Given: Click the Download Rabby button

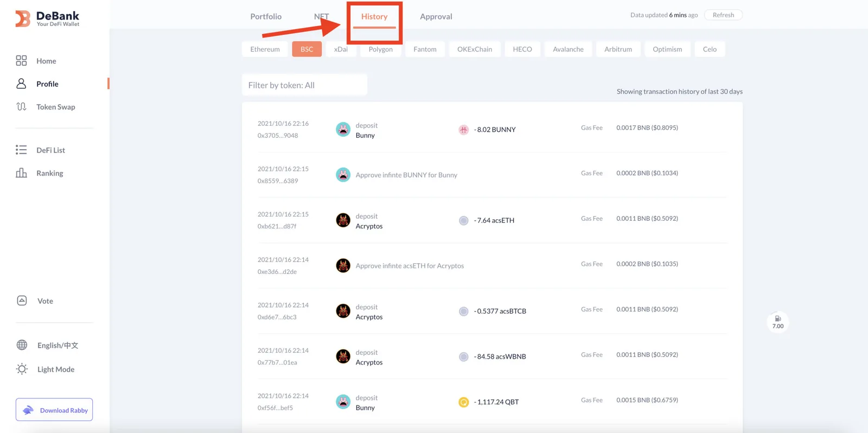Looking at the screenshot, I should point(54,410).
